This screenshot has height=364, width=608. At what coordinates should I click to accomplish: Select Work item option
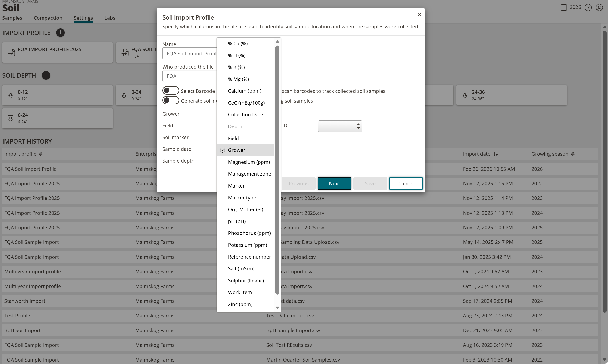[x=245, y=292]
